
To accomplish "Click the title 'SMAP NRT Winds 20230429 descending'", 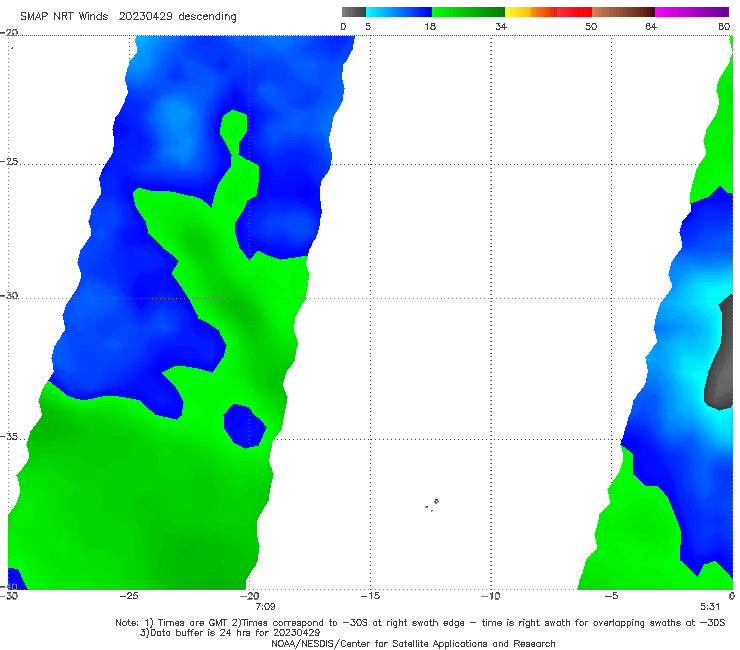I will [128, 16].
